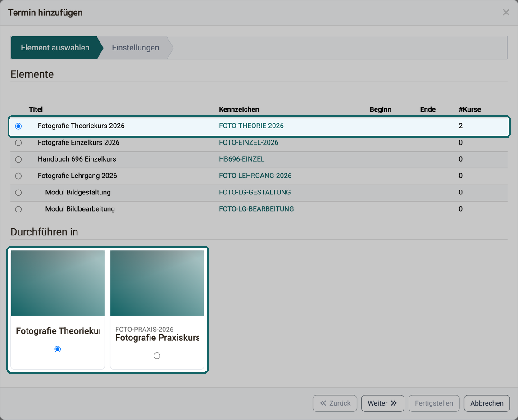This screenshot has width=518, height=420.
Task: Click the Fotografie Praxiskurs card image
Action: (x=157, y=283)
